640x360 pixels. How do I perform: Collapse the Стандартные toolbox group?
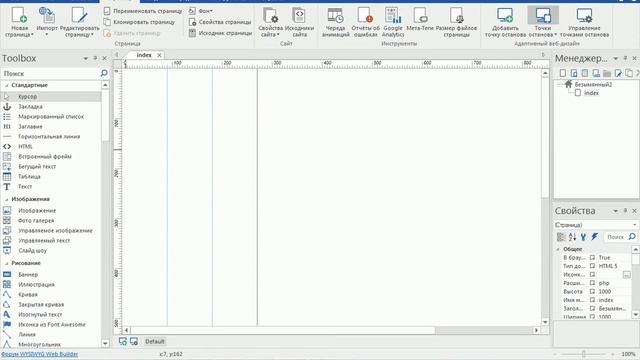[7, 85]
